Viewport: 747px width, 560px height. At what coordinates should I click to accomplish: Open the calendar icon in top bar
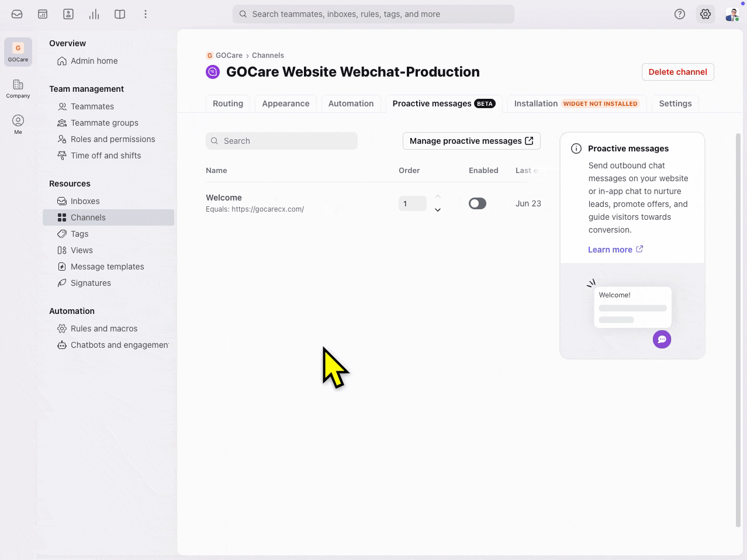click(43, 14)
